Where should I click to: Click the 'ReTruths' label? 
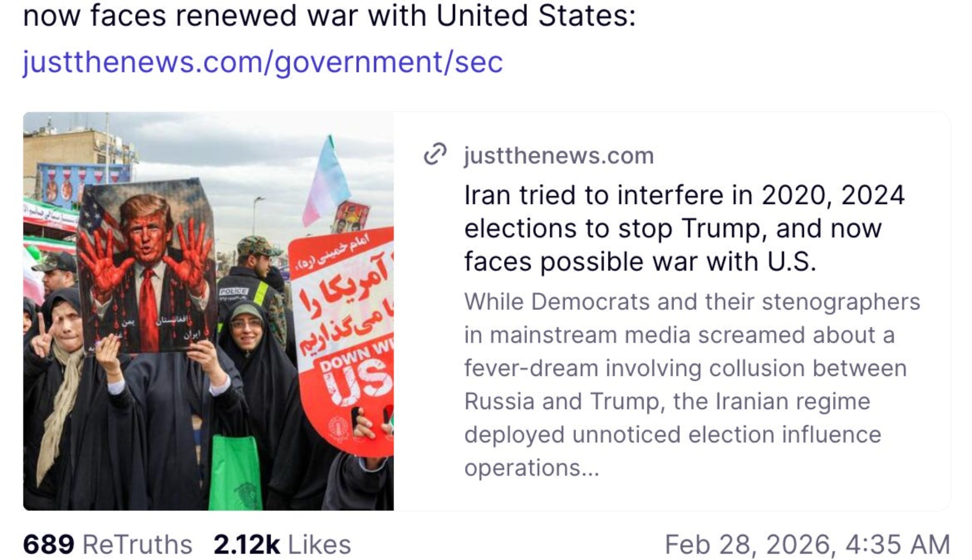138,544
